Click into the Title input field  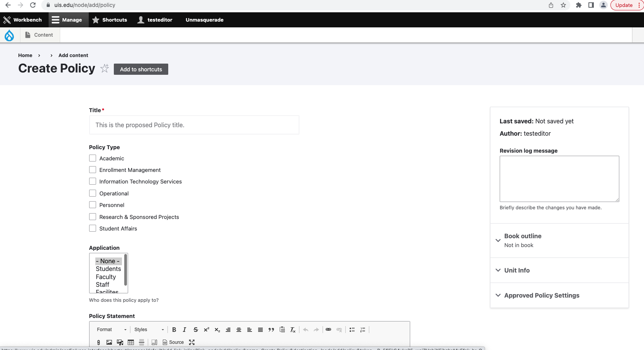click(194, 125)
